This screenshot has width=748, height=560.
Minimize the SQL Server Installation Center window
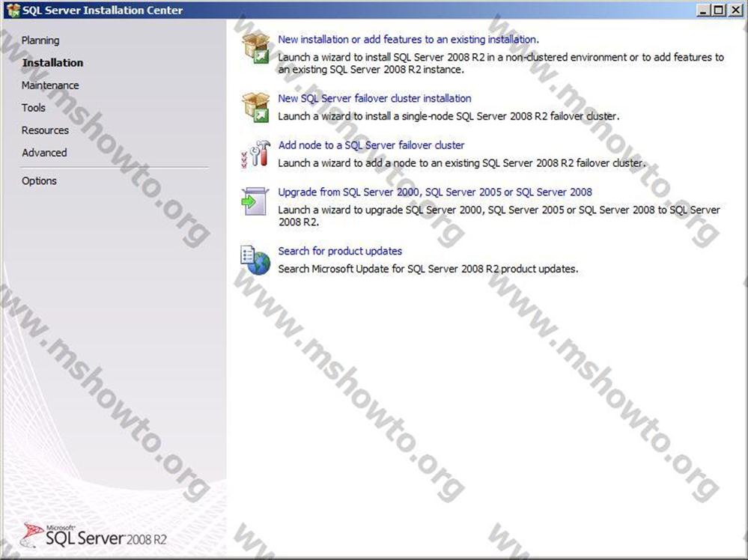pos(702,10)
